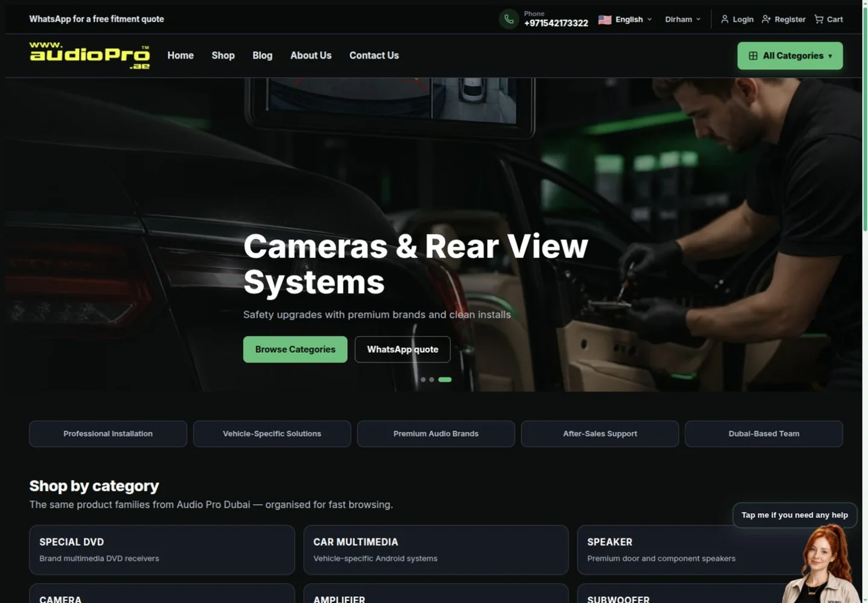Call the phone number +971542173322

(556, 23)
